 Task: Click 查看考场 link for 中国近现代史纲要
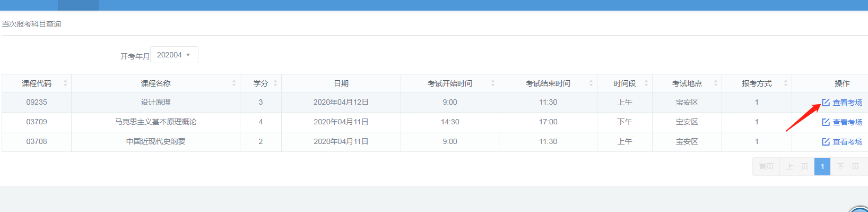click(x=842, y=142)
